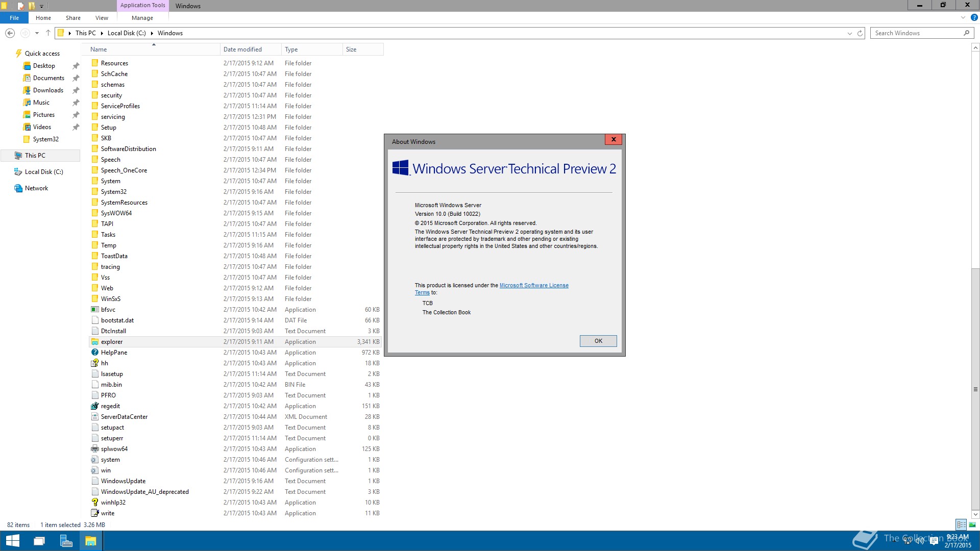
Task: Select the SoftwareDistribution folder
Action: coord(235,149)
